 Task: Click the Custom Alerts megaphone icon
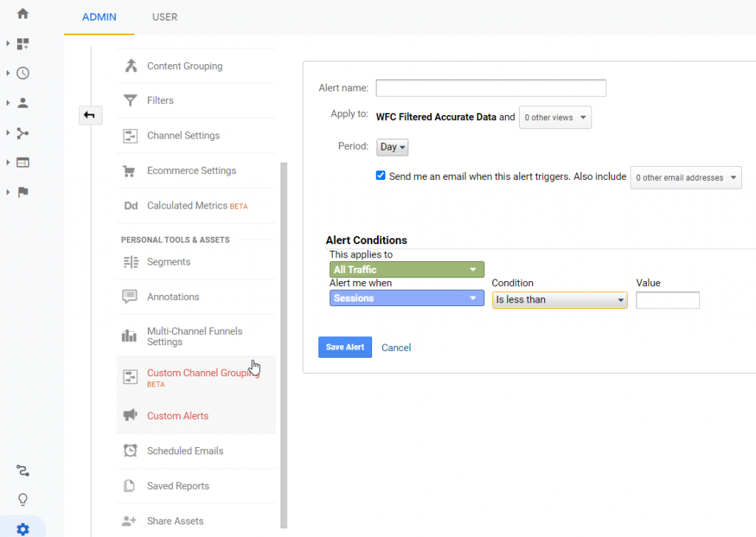point(130,415)
